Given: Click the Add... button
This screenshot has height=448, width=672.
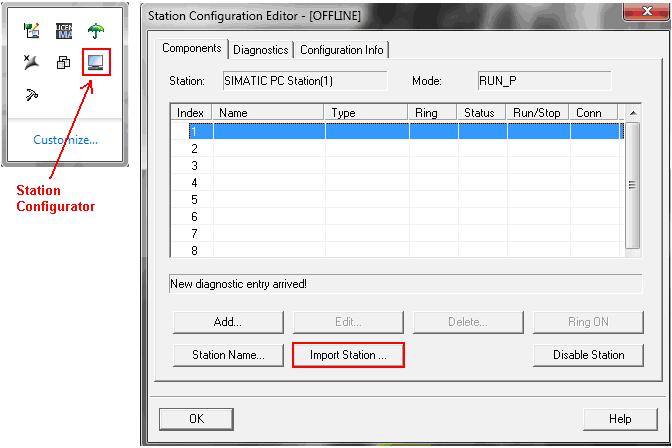Looking at the screenshot, I should tap(228, 322).
